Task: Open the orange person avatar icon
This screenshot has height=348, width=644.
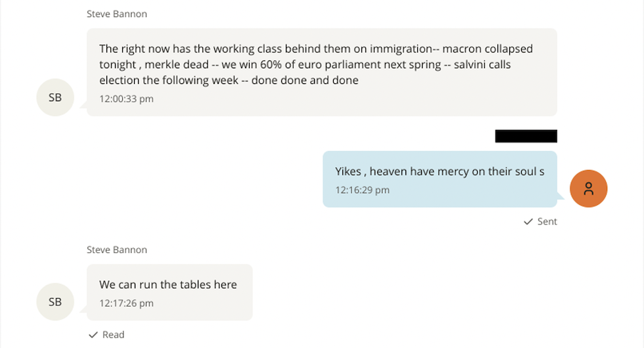Action: pos(588,188)
